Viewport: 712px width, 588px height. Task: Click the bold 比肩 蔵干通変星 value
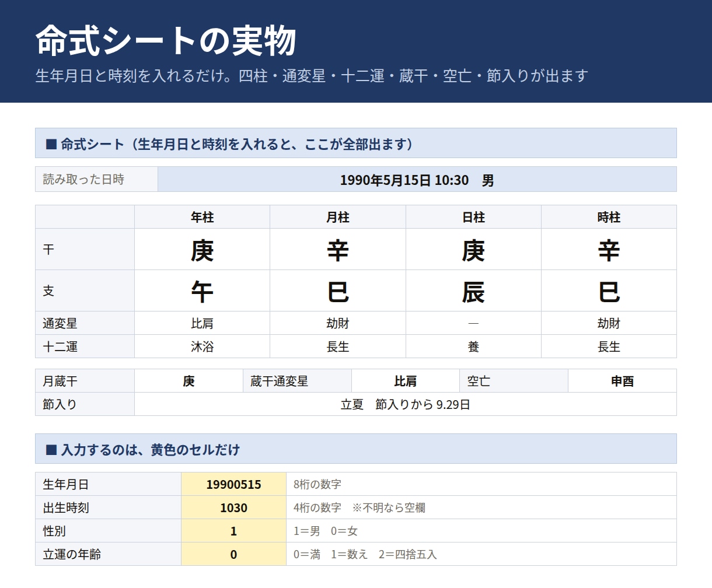click(x=406, y=381)
